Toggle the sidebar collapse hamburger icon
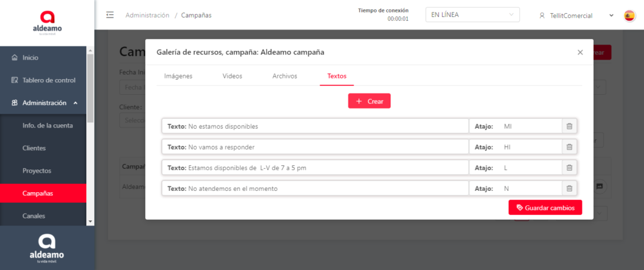The image size is (644, 270). click(x=110, y=15)
